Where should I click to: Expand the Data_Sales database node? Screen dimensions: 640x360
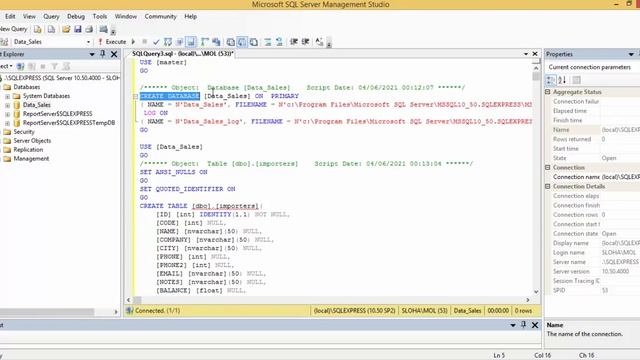point(7,105)
